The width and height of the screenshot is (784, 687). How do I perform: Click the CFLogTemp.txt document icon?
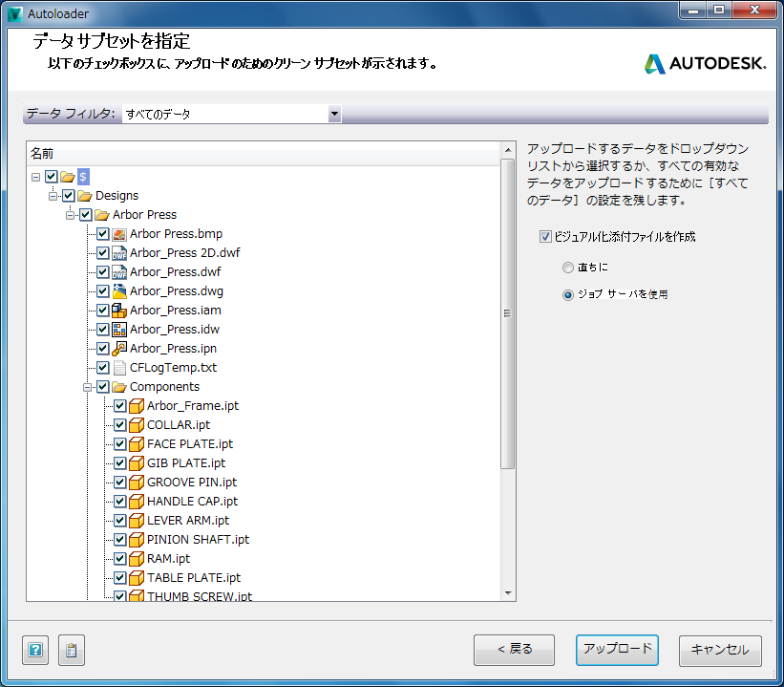[x=119, y=368]
